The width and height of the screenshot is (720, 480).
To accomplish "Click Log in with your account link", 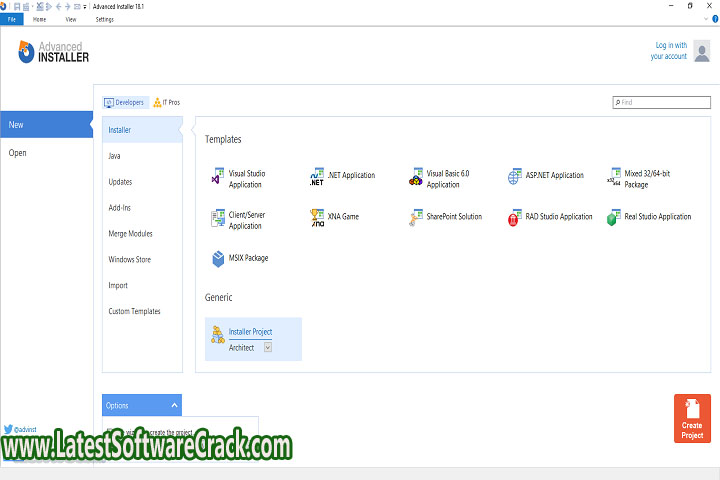I will click(669, 51).
